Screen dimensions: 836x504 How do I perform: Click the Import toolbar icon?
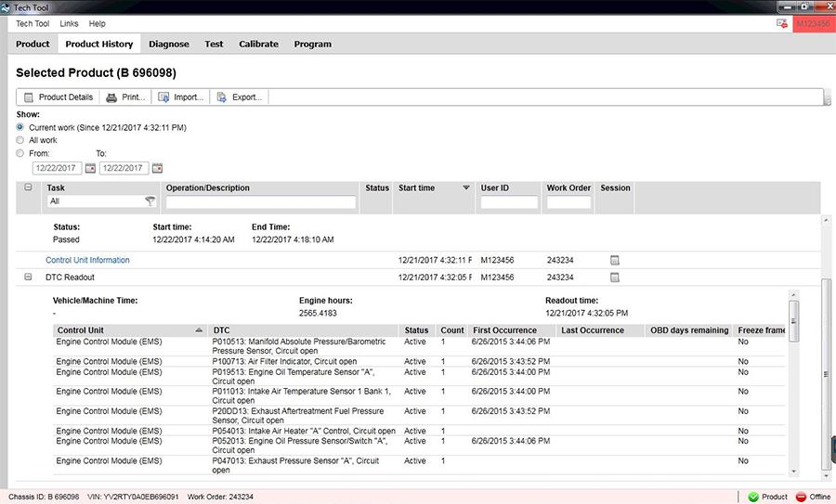163,97
